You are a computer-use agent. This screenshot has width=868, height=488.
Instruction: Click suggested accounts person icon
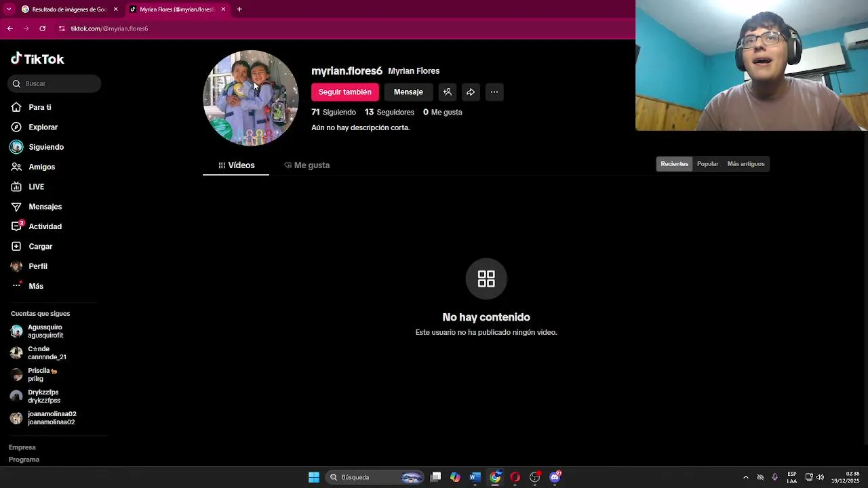pos(447,92)
